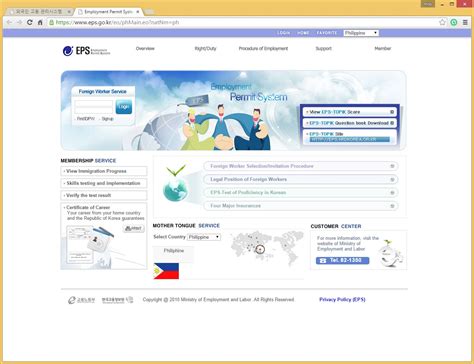The image size is (474, 364).
Task: Close the Employment Permit System tab
Action: (138, 12)
